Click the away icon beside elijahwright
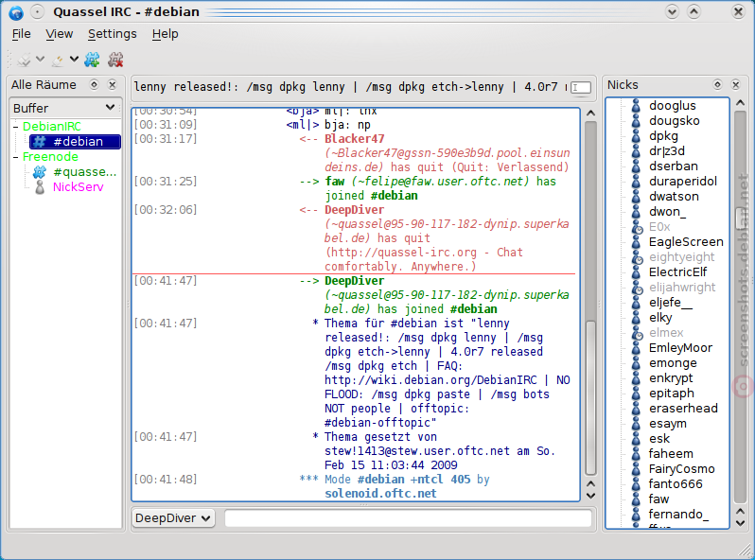 pos(637,288)
